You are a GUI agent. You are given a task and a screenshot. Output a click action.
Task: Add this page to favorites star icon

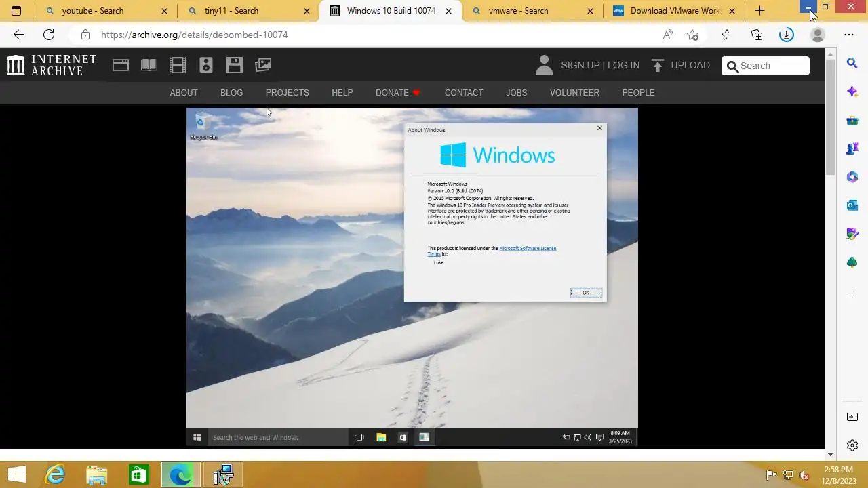[692, 35]
